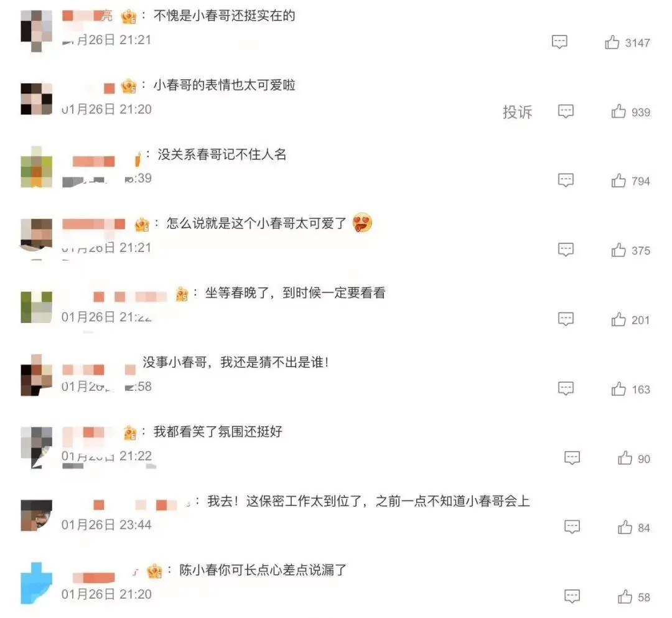Like the comment with 3147 likes
672x618 pixels.
[612, 42]
